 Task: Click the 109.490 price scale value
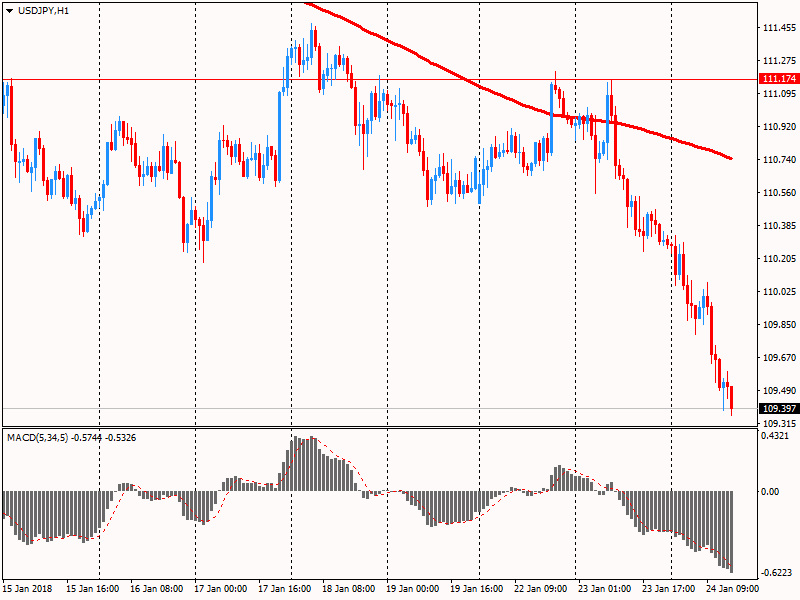[779, 390]
